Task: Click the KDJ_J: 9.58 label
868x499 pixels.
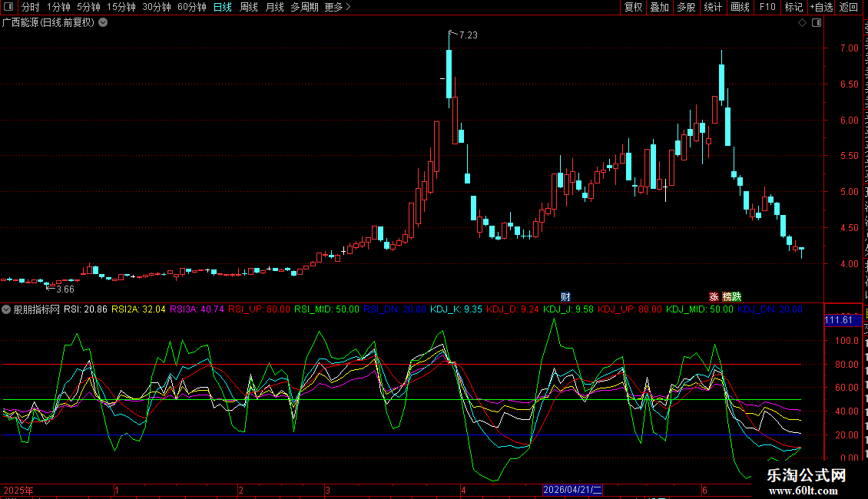Action: 568,309
